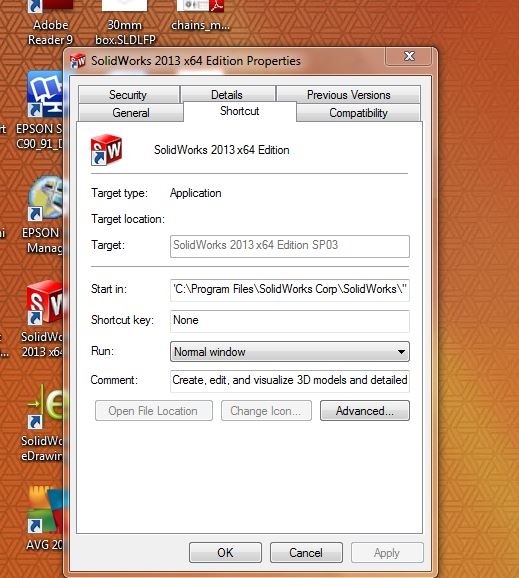Click the Open File Location button
Viewport: 519px width, 578px height.
154,411
